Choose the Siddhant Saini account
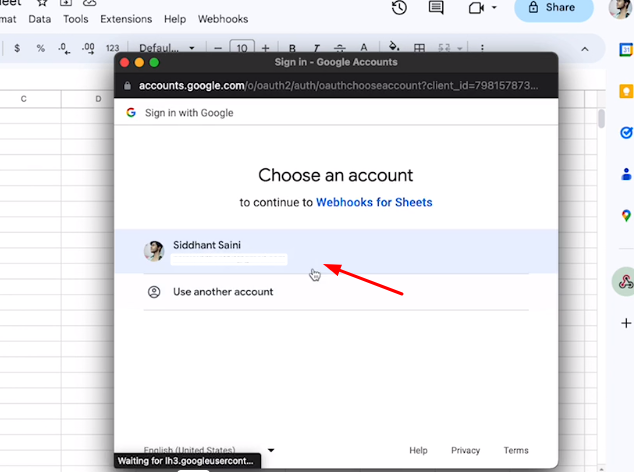 click(336, 252)
